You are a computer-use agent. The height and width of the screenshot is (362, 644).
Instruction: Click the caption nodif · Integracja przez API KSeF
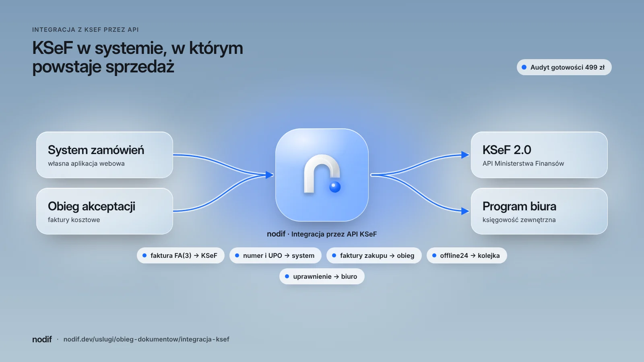coord(322,234)
